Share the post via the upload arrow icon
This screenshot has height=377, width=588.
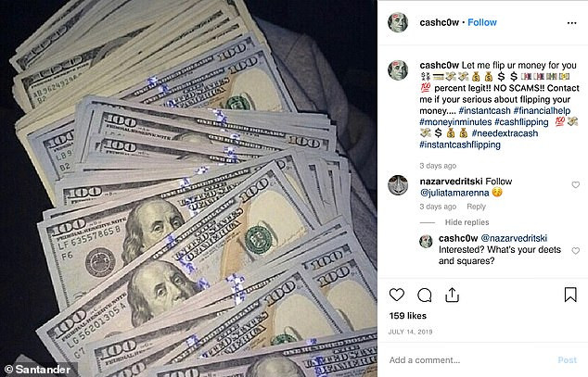[x=453, y=295]
